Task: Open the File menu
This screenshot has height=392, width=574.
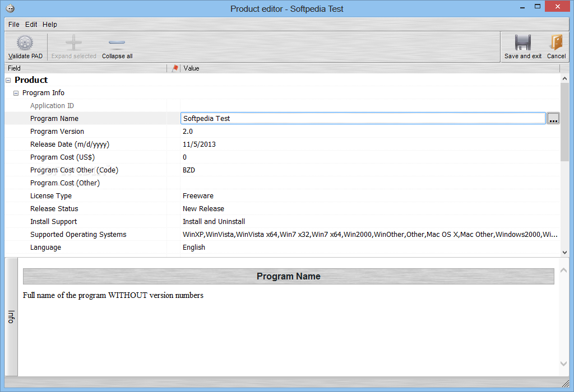Action: click(x=14, y=25)
